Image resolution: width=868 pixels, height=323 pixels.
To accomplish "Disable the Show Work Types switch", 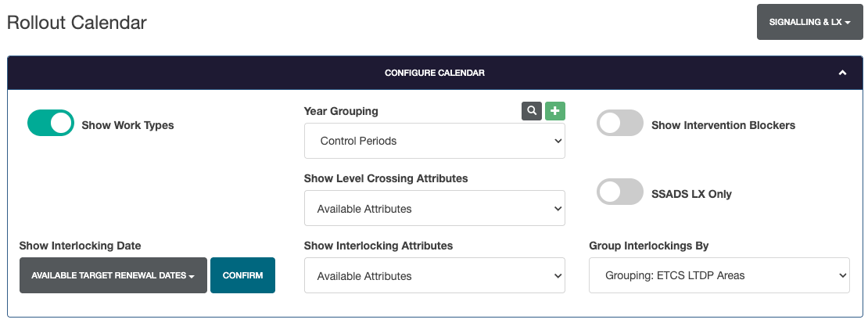I will (51, 124).
